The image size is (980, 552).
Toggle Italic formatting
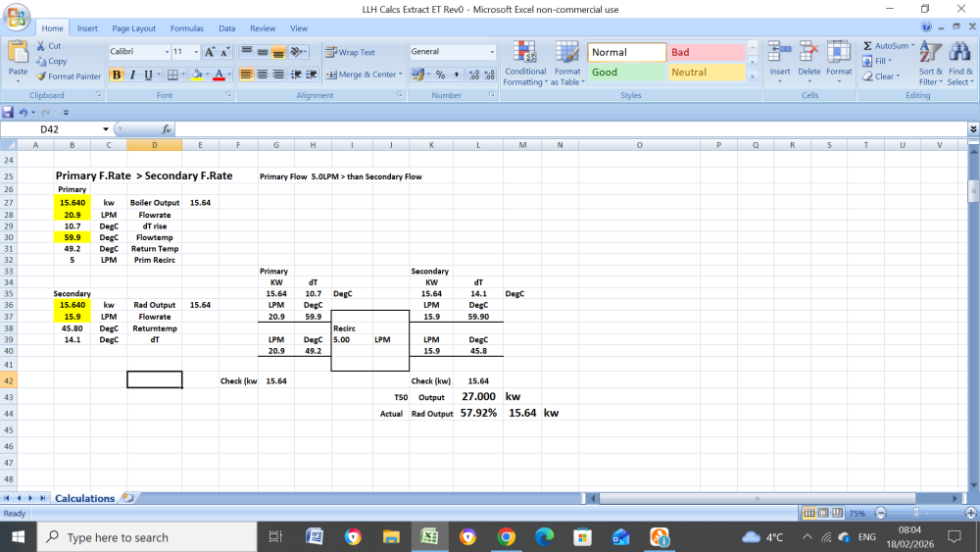coord(132,75)
